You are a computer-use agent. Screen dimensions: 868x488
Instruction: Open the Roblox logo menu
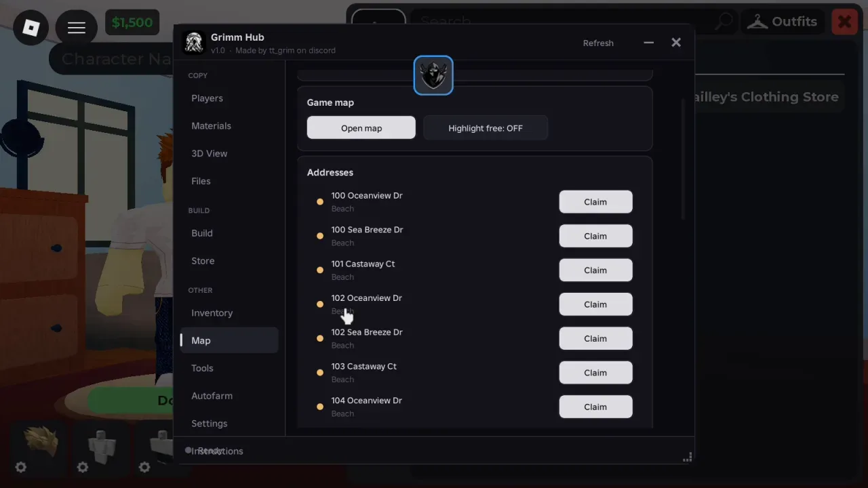[x=31, y=27]
